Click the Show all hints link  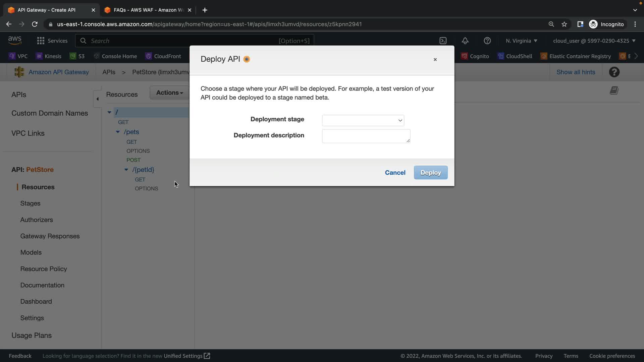pyautogui.click(x=576, y=72)
